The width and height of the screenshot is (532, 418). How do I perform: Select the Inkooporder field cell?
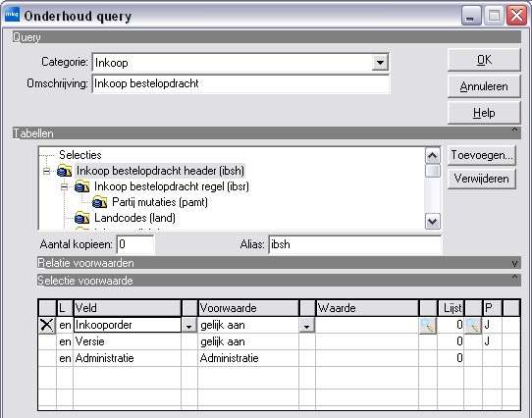coord(128,325)
